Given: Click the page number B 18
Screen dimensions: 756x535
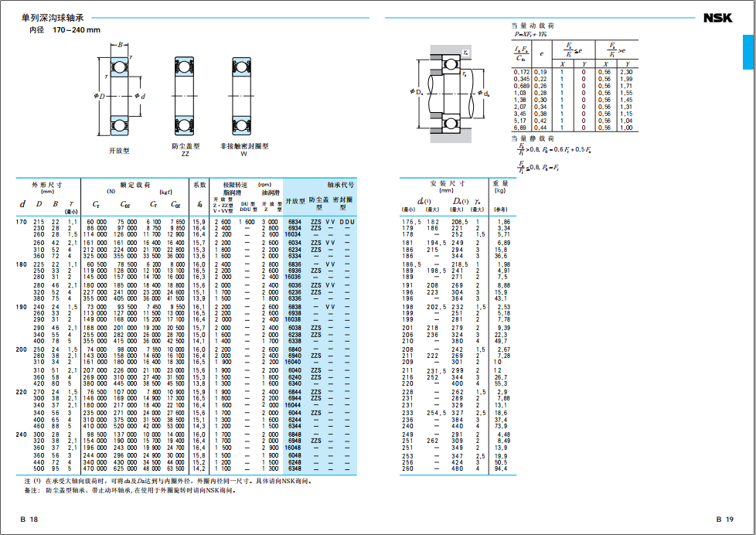Looking at the screenshot, I should [29, 520].
